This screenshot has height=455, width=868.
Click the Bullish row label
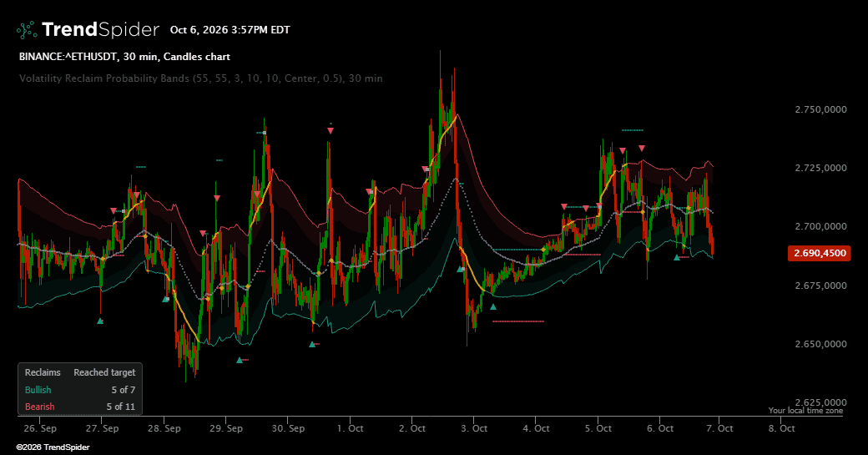point(38,390)
